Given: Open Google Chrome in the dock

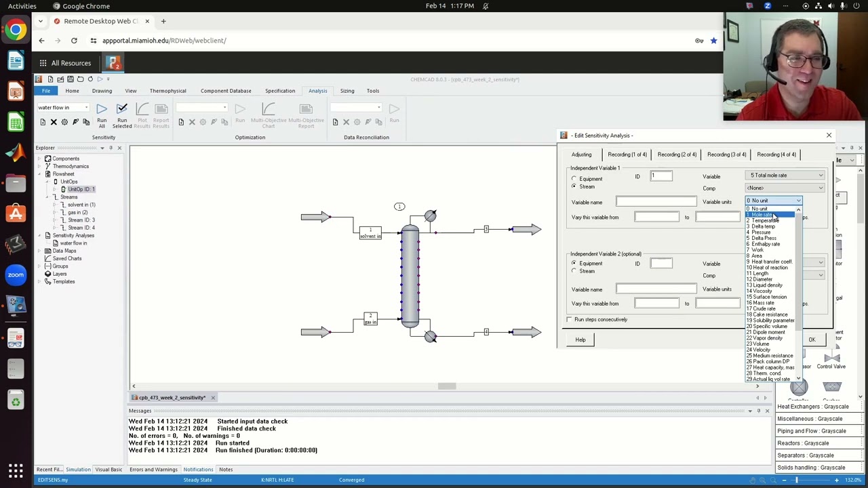Looking at the screenshot, I should [x=16, y=30].
